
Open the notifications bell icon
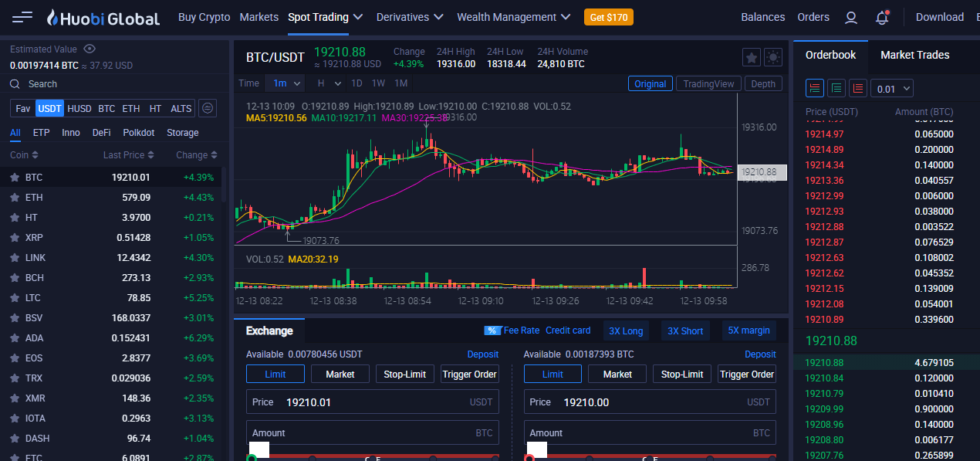(882, 17)
